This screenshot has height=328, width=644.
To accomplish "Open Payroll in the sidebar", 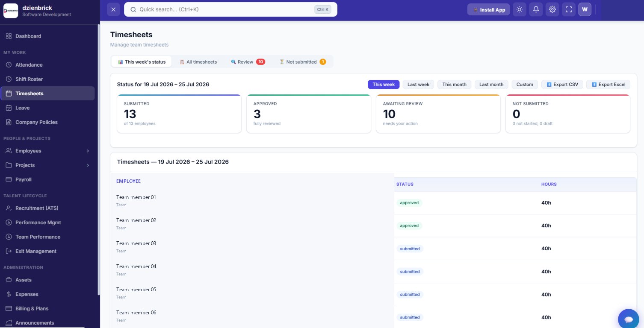I will 47,179.
